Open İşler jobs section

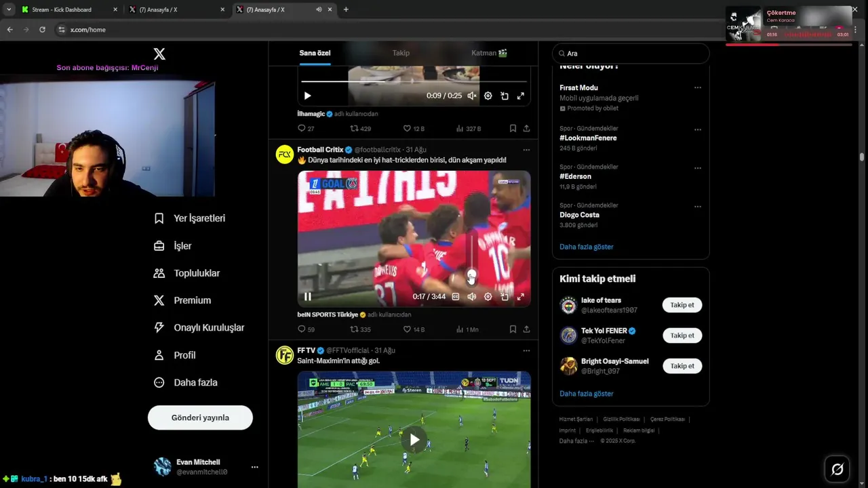tap(173, 246)
